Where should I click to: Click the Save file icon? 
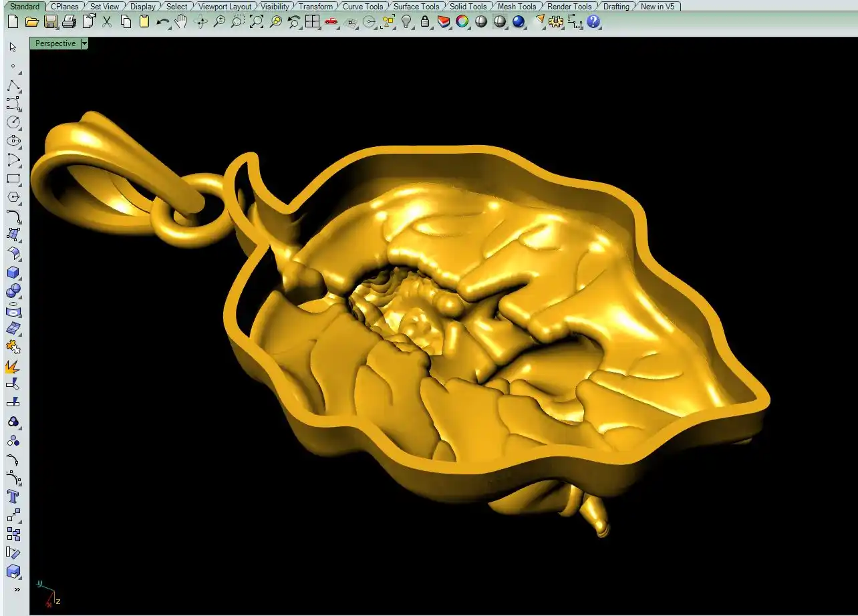click(50, 22)
